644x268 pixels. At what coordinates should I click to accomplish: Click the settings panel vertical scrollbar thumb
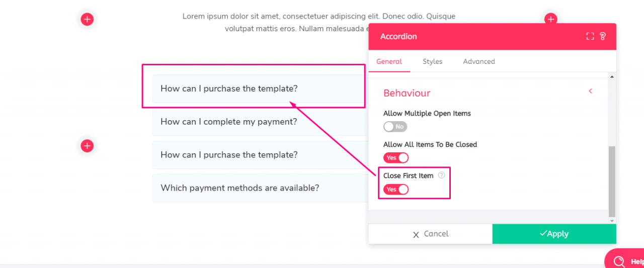point(612,182)
